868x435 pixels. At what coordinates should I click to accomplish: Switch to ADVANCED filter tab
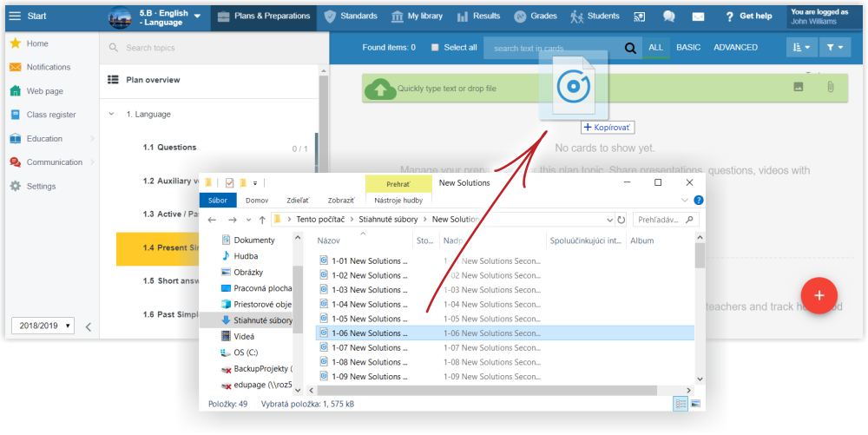coord(735,48)
